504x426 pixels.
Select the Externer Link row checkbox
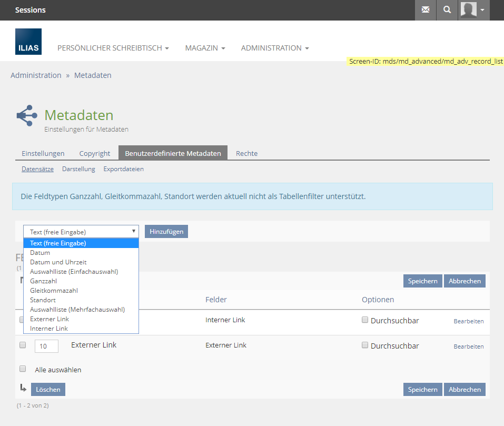[x=23, y=345]
